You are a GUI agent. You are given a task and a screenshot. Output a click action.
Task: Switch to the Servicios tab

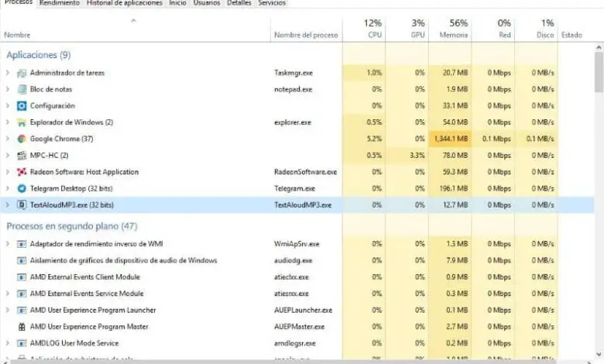[272, 3]
